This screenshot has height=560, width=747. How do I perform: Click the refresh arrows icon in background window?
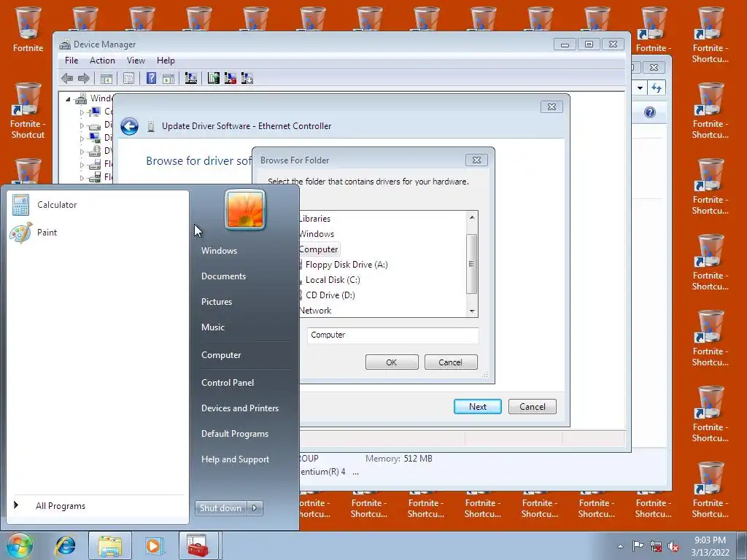pos(657,87)
